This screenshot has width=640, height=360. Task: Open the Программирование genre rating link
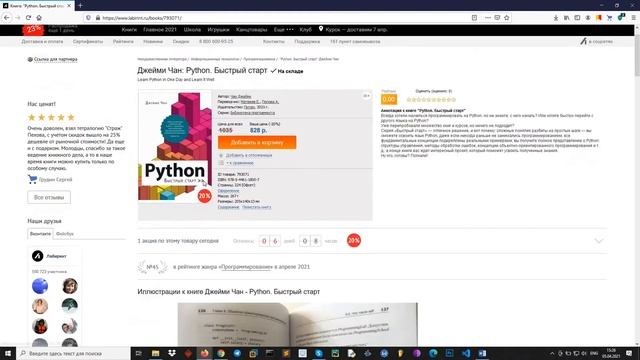pos(246,267)
